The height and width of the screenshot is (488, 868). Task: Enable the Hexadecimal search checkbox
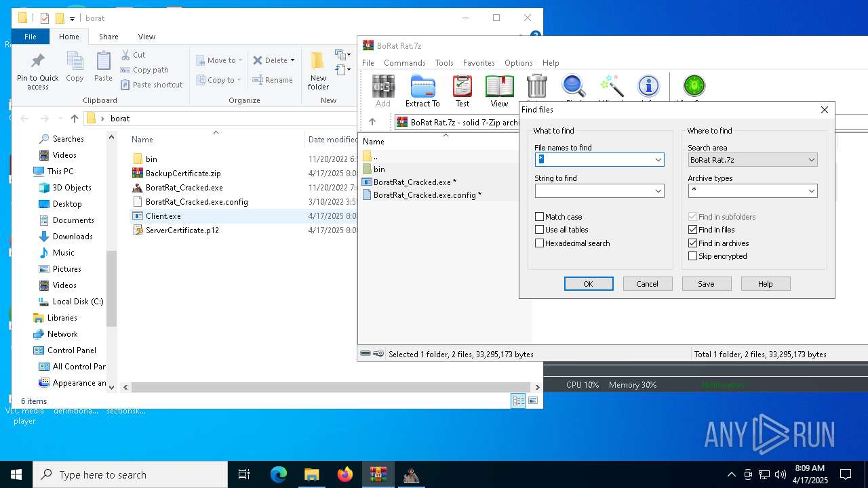(x=540, y=243)
